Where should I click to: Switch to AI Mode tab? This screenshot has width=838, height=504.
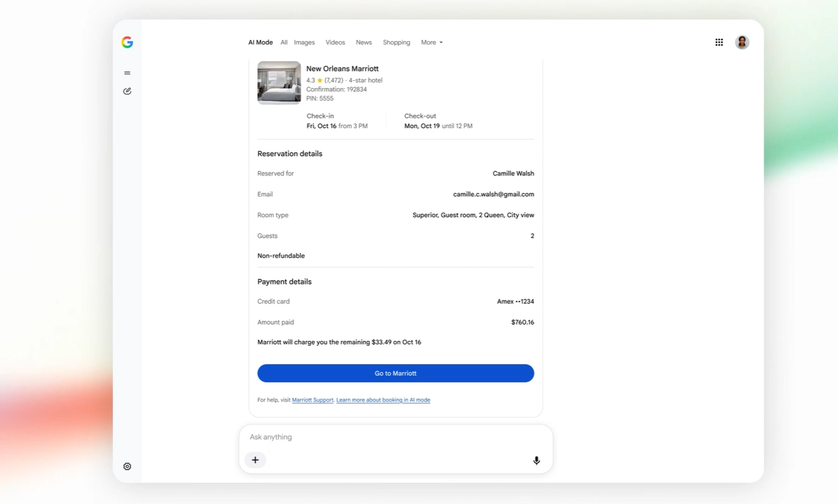pos(261,42)
